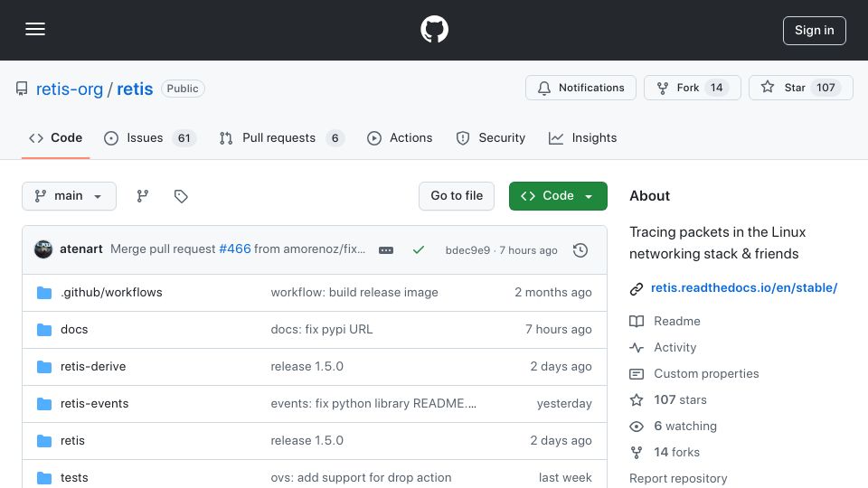The image size is (868, 488).
Task: Click the folder icon beside retis-derive
Action: tap(44, 367)
